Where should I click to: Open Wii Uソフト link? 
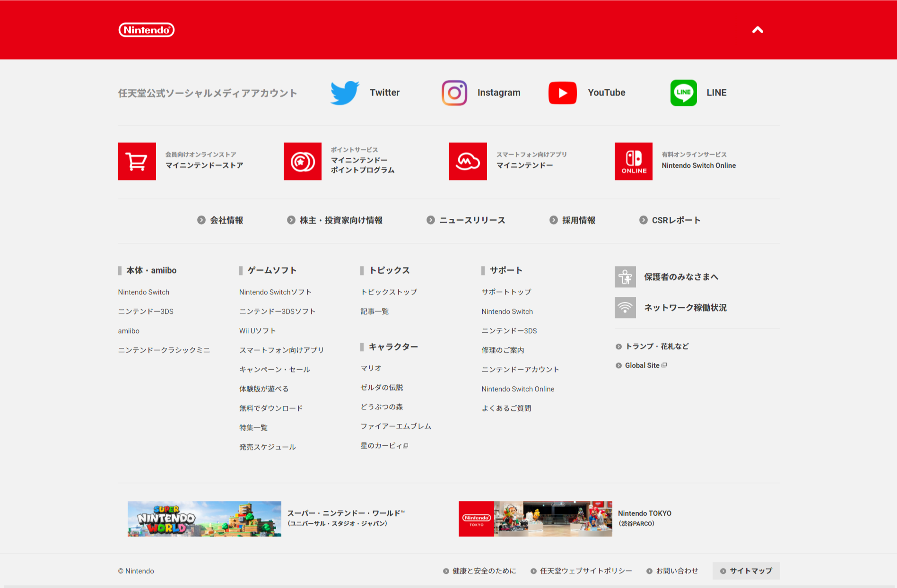pyautogui.click(x=258, y=331)
